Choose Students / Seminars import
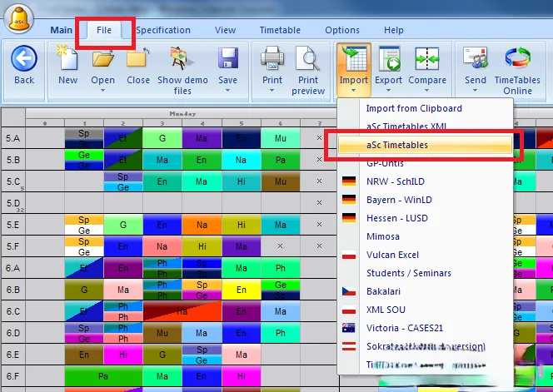Viewport: 553px width, 392px height. click(425, 273)
